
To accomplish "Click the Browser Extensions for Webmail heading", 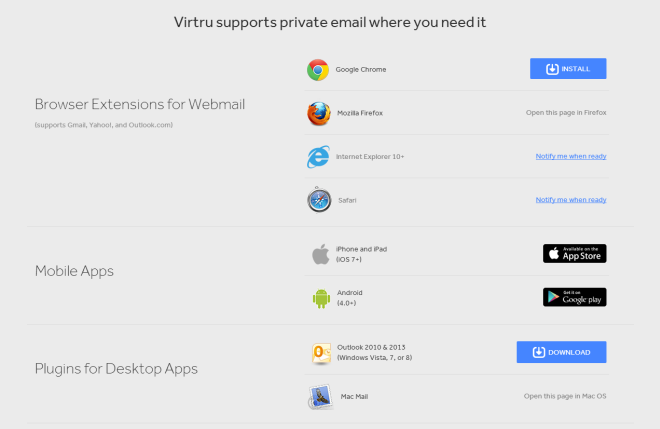I will coord(140,104).
